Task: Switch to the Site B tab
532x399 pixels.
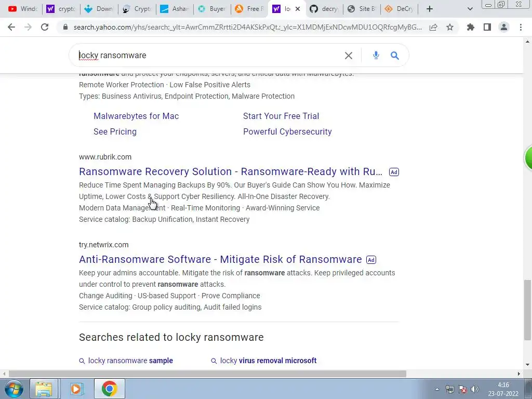Action: 362,9
